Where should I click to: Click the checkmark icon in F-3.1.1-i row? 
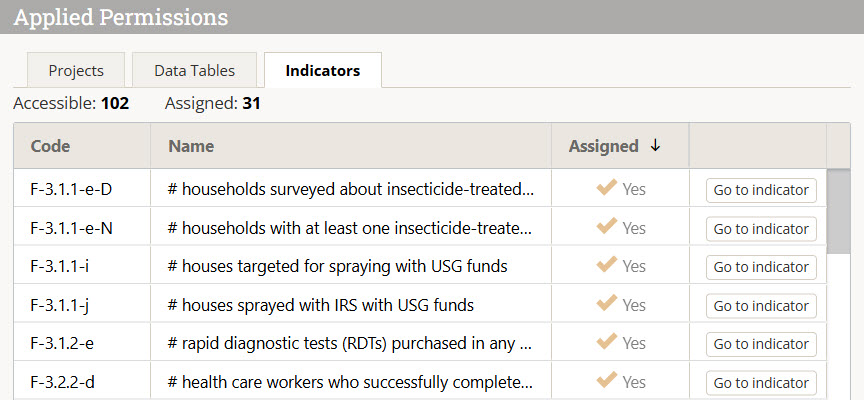click(606, 265)
